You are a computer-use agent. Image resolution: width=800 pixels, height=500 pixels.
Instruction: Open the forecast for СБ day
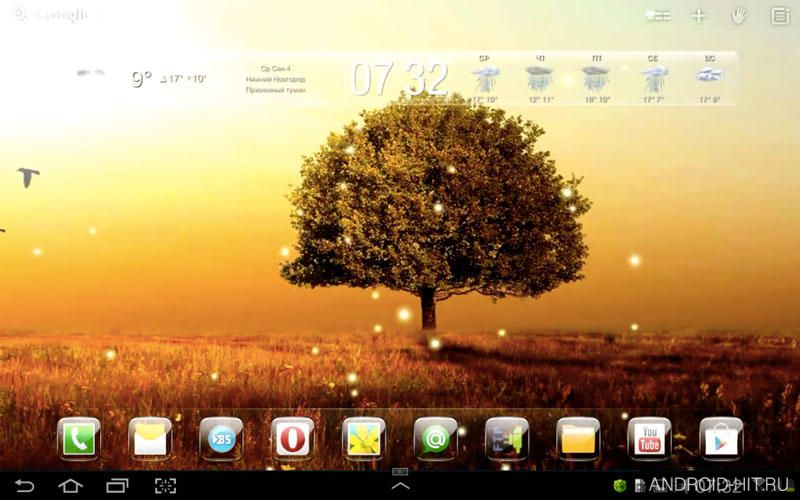653,79
